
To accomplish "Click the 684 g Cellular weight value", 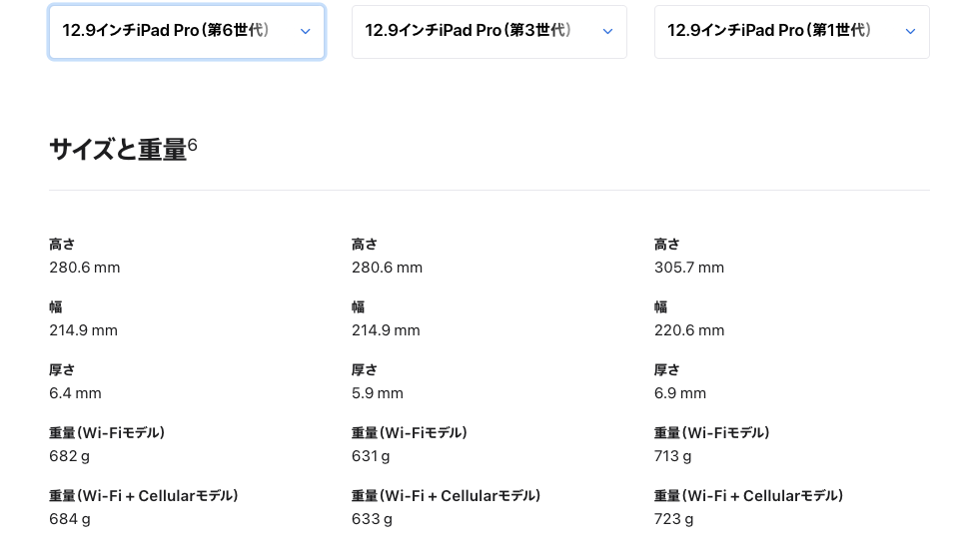I will (x=70, y=519).
